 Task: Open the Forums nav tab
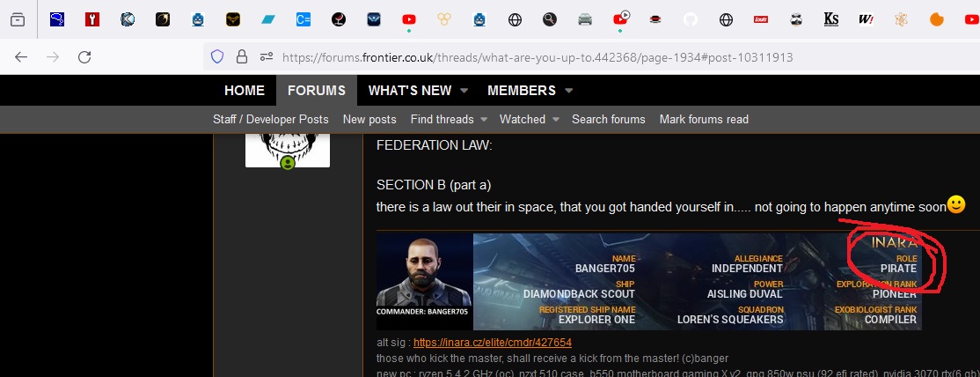[x=316, y=90]
